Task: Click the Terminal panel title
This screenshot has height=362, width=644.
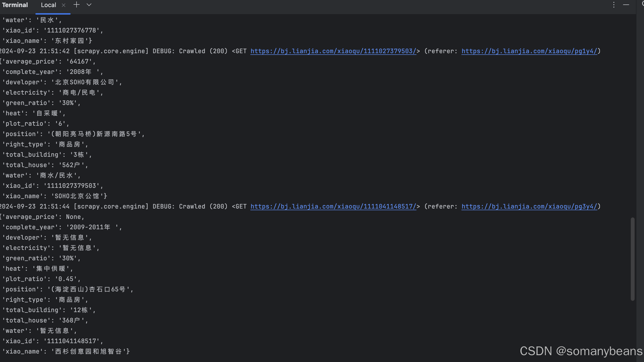Action: pyautogui.click(x=15, y=5)
